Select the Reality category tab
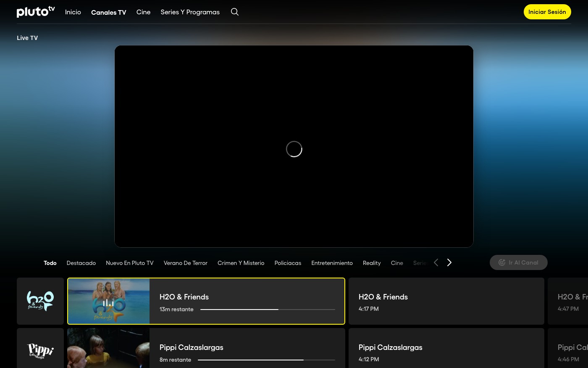 (x=372, y=263)
